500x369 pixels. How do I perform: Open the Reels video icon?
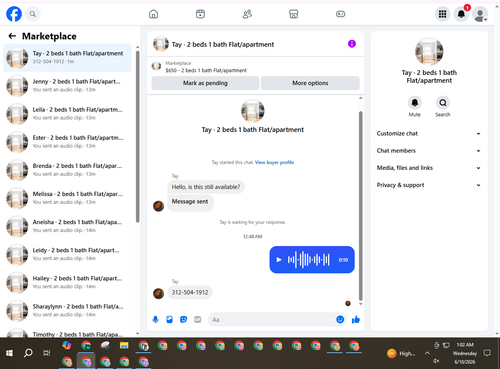click(x=200, y=14)
